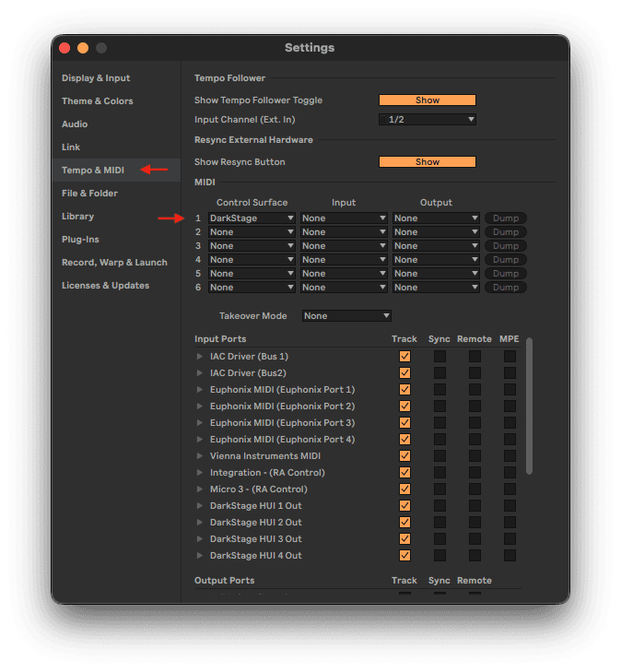Image resolution: width=621 pixels, height=672 pixels.
Task: Expand DarkStage HUI 1 Out port
Action: [200, 506]
